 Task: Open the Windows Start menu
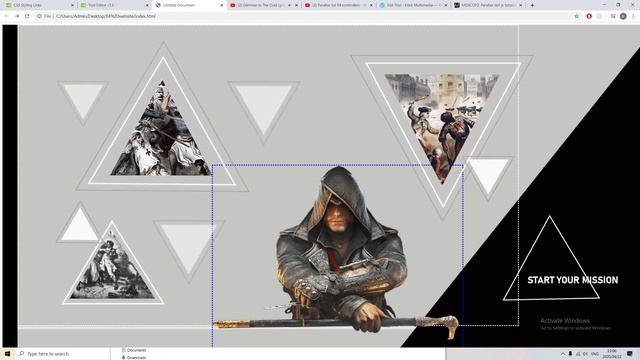pyautogui.click(x=7, y=354)
